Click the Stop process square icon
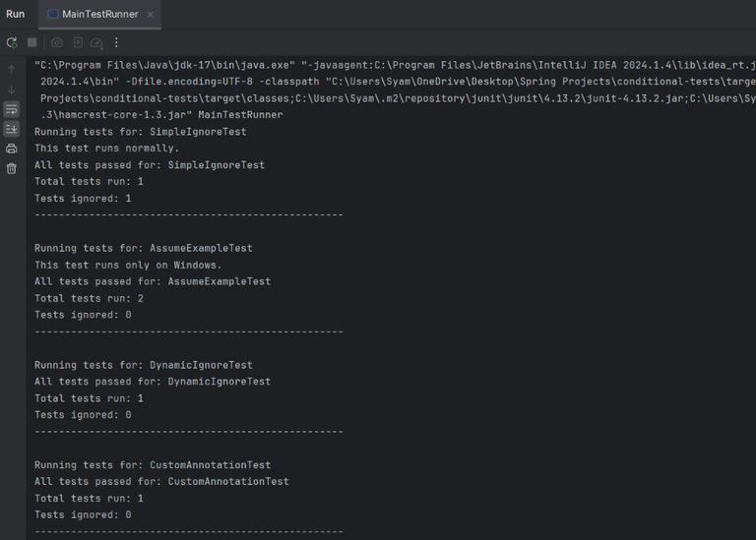The height and width of the screenshot is (540, 756). [x=32, y=42]
